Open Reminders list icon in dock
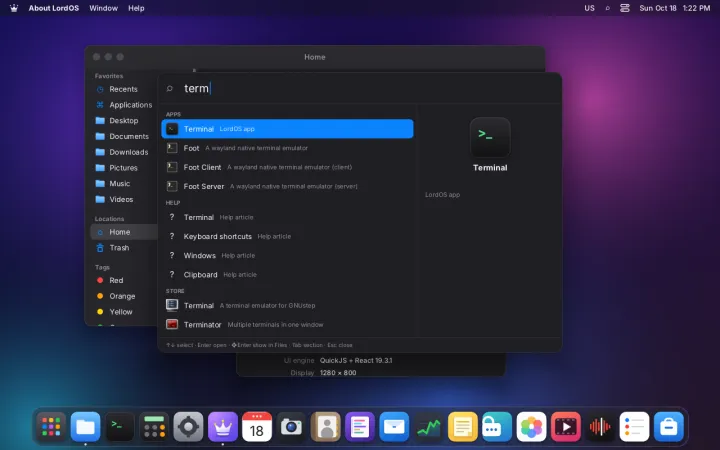 coord(634,427)
